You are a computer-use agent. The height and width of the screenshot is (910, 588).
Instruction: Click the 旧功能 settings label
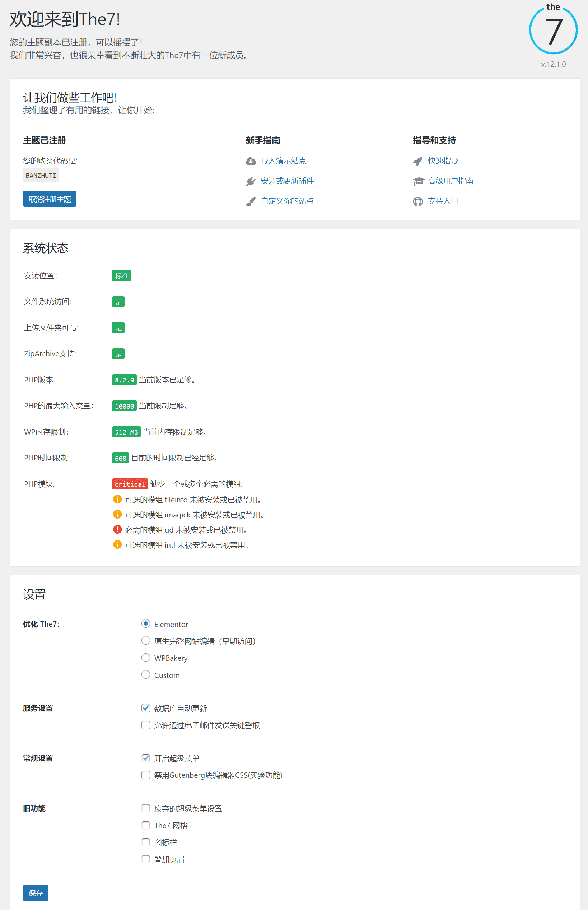point(34,808)
